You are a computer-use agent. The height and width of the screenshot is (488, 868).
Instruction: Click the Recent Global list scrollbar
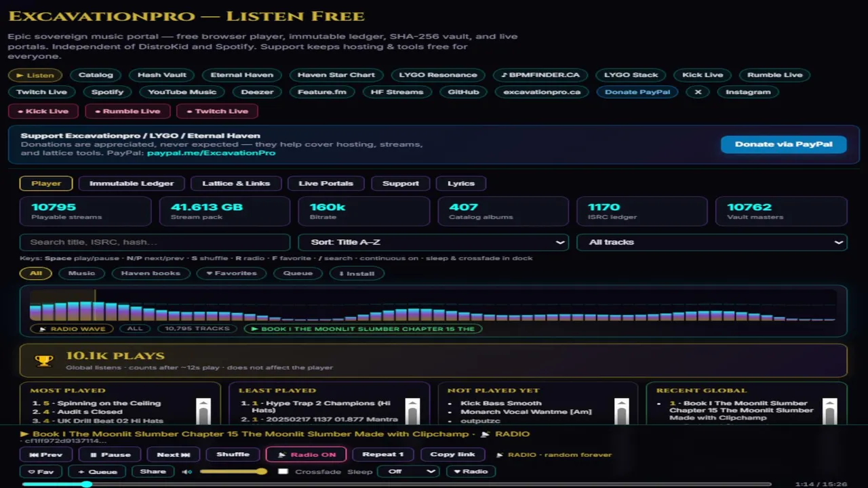[x=829, y=411]
